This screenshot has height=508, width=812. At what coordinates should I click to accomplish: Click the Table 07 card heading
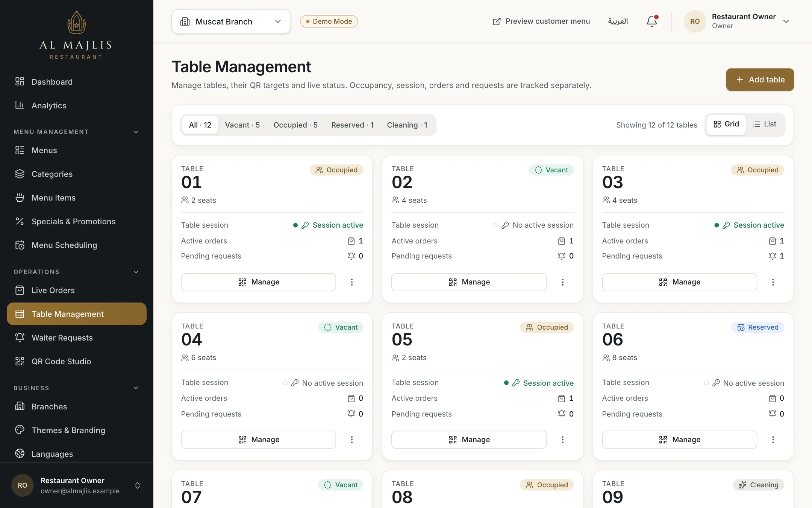click(192, 492)
